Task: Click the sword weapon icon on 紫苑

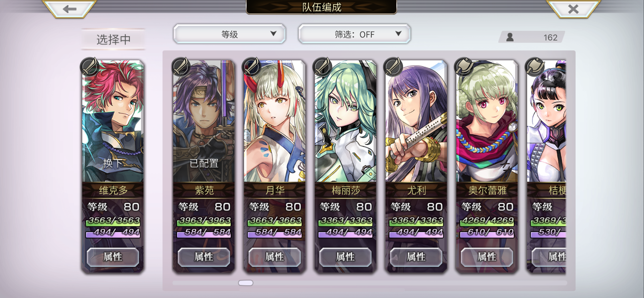Action: click(181, 67)
